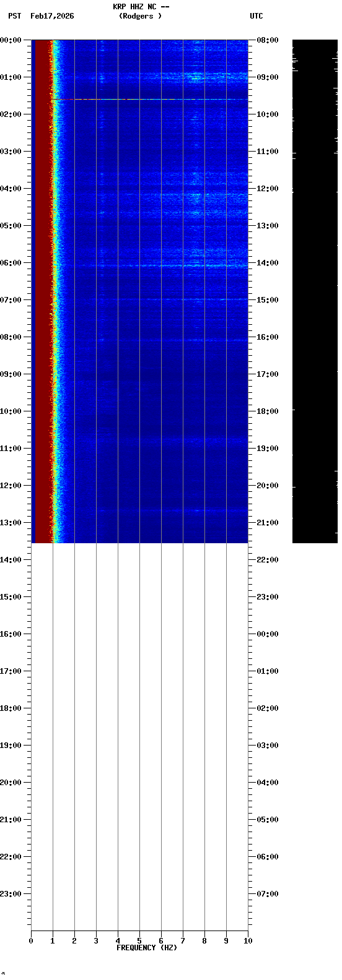The width and height of the screenshot is (342, 980).
Task: Select the 11:00 UTC axis label
Action: [268, 152]
